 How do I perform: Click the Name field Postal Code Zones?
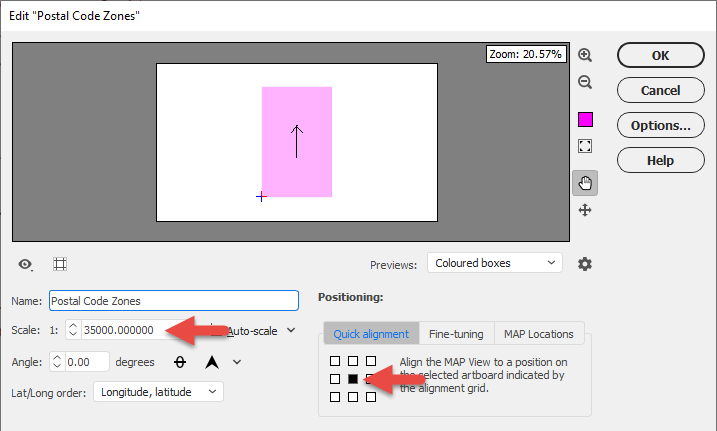point(174,301)
